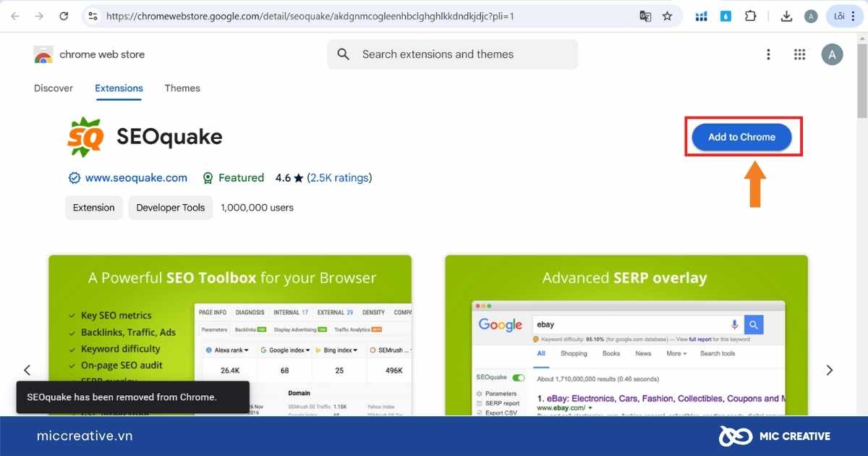The width and height of the screenshot is (868, 456).
Task: Switch to the Discover tab
Action: [54, 88]
